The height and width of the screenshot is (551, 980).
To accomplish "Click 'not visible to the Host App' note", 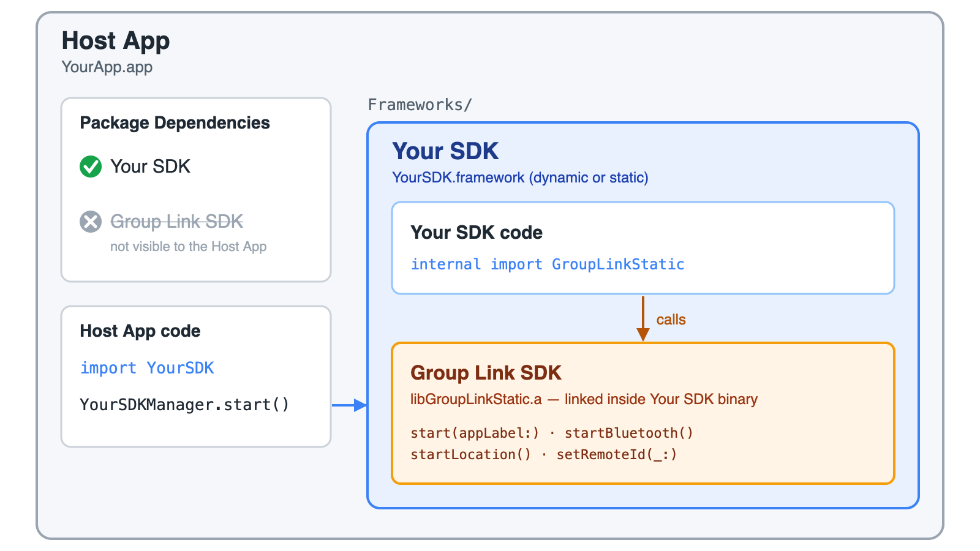I will coord(189,247).
